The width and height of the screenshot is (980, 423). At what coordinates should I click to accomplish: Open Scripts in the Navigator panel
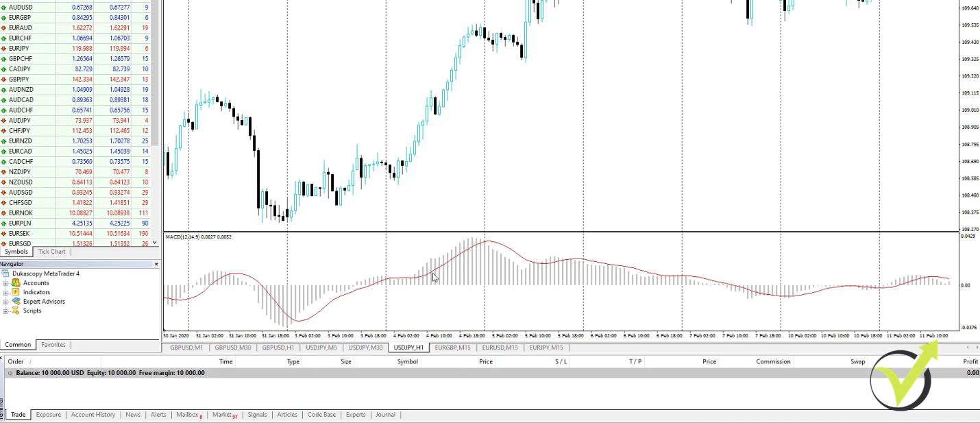(31, 311)
